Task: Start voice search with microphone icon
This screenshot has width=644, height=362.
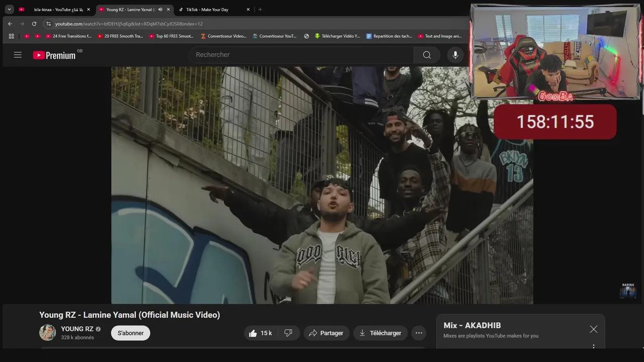Action: tap(455, 55)
